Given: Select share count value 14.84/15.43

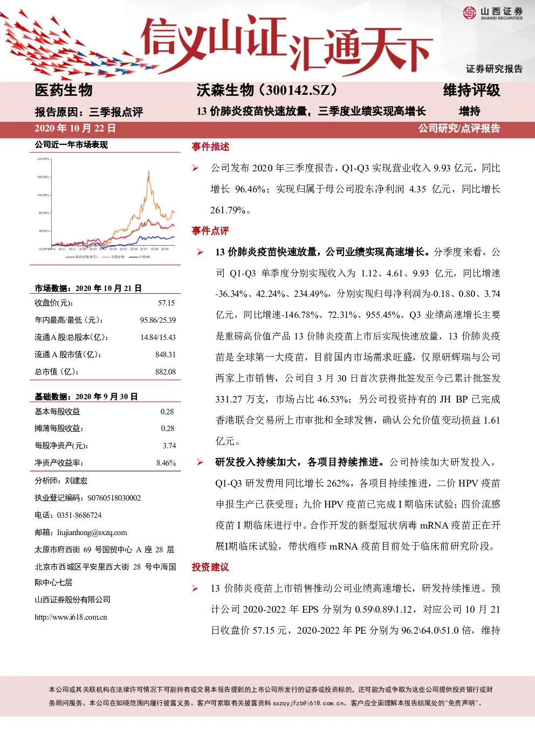Looking at the screenshot, I should pyautogui.click(x=158, y=338).
